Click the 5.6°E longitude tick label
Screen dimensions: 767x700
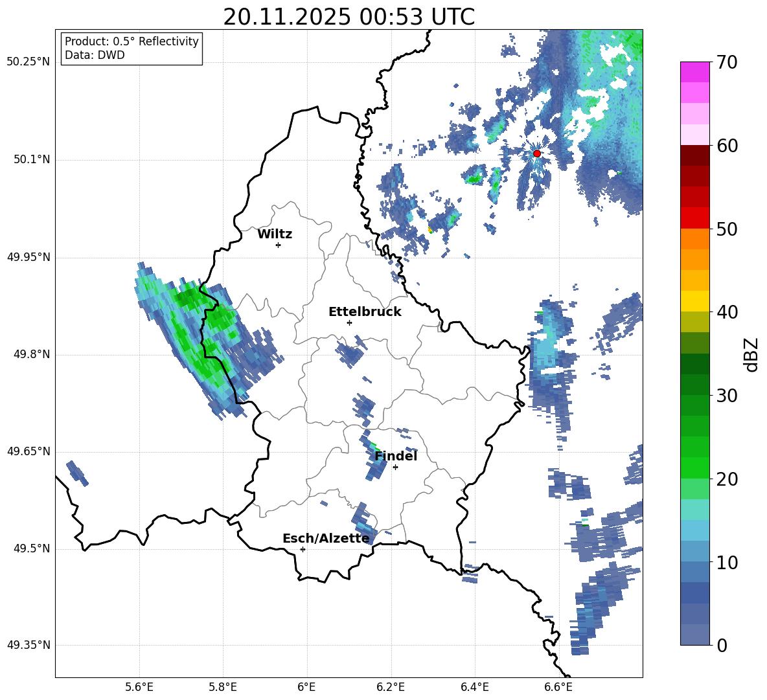pyautogui.click(x=139, y=687)
